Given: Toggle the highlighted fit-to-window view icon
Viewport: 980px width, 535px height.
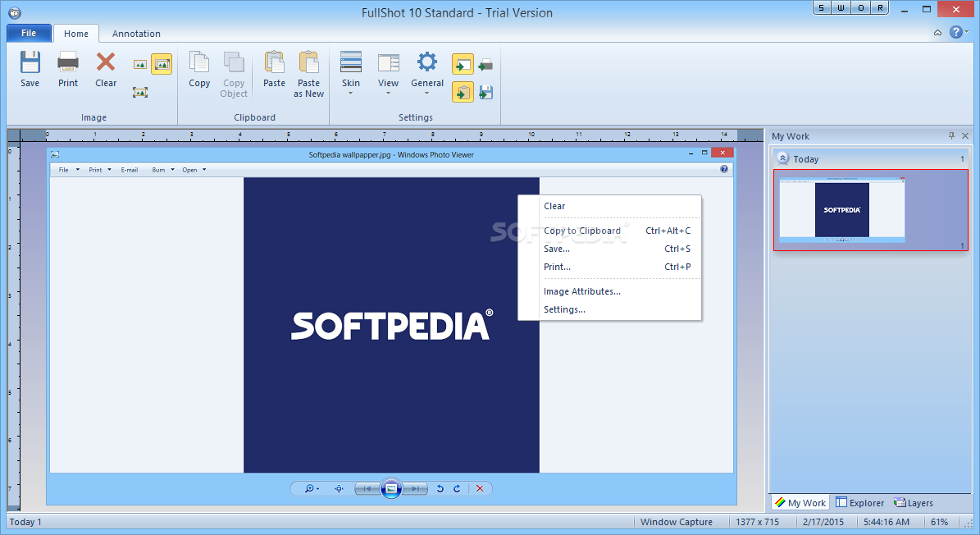Looking at the screenshot, I should click(162, 64).
